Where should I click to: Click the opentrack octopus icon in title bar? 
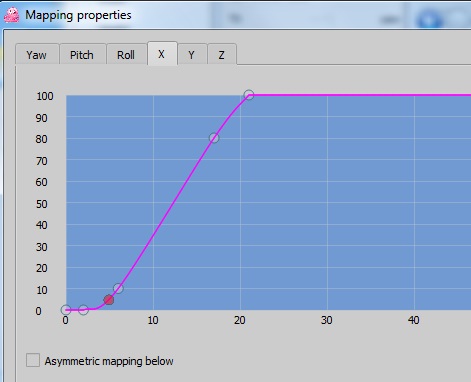[x=12, y=15]
